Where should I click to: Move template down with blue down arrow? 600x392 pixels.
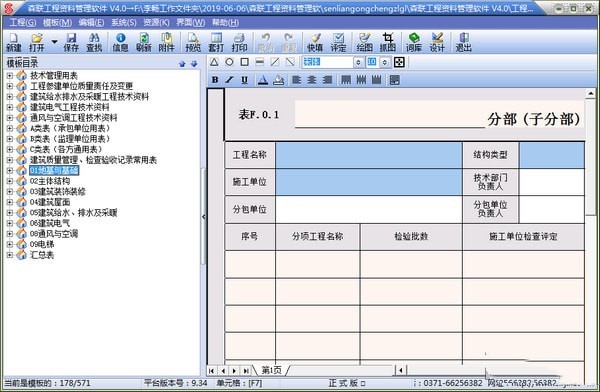pyautogui.click(x=194, y=64)
